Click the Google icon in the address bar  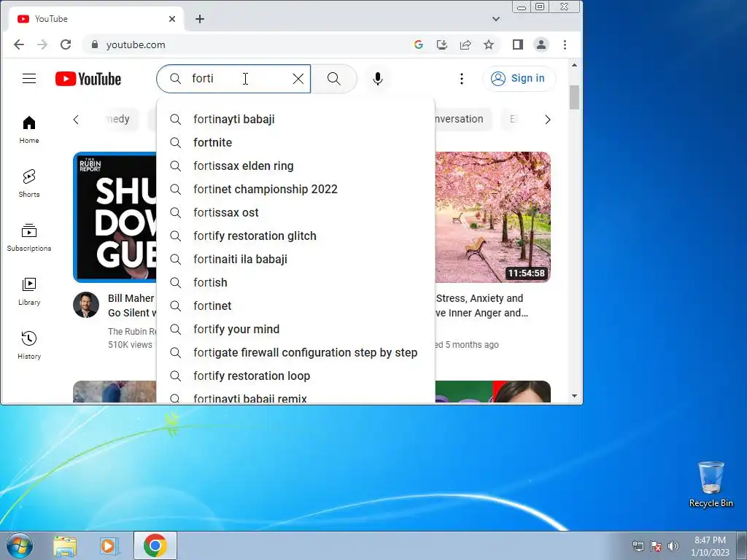coord(419,44)
